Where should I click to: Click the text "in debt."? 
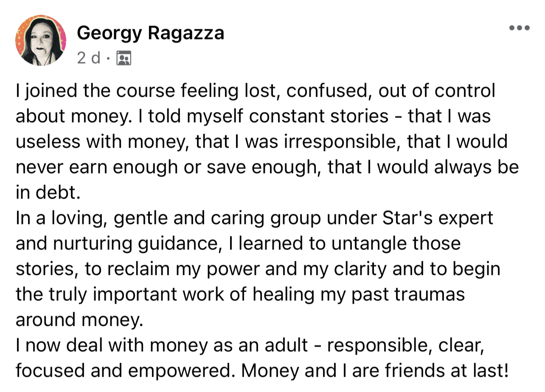(48, 193)
